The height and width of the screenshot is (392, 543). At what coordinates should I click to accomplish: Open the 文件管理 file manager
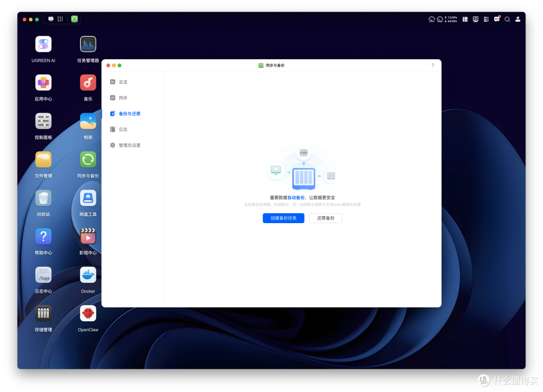point(43,160)
